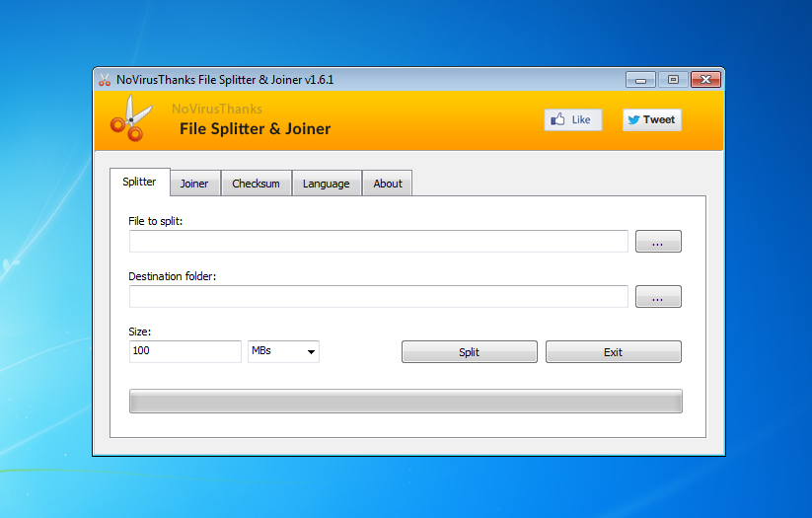The width and height of the screenshot is (812, 518).
Task: Click the Like thumbs-up button
Action: tap(573, 120)
